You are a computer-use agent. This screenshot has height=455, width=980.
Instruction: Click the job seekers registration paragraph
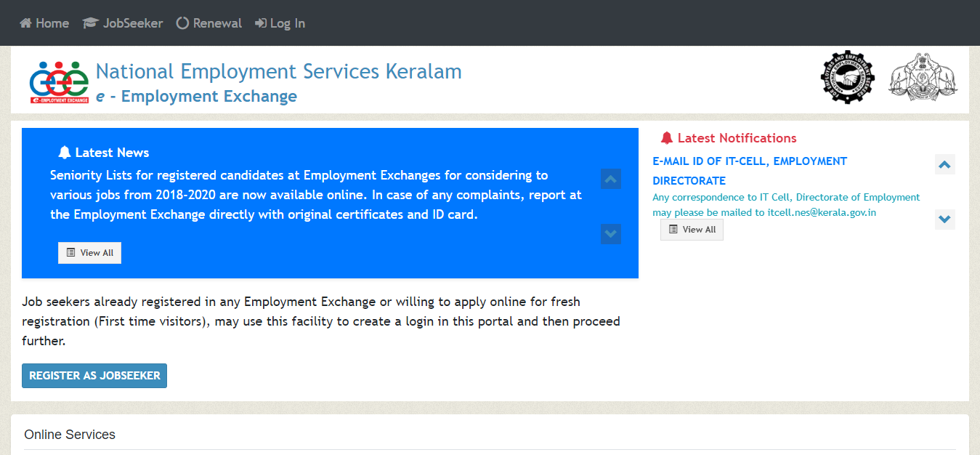coord(321,321)
